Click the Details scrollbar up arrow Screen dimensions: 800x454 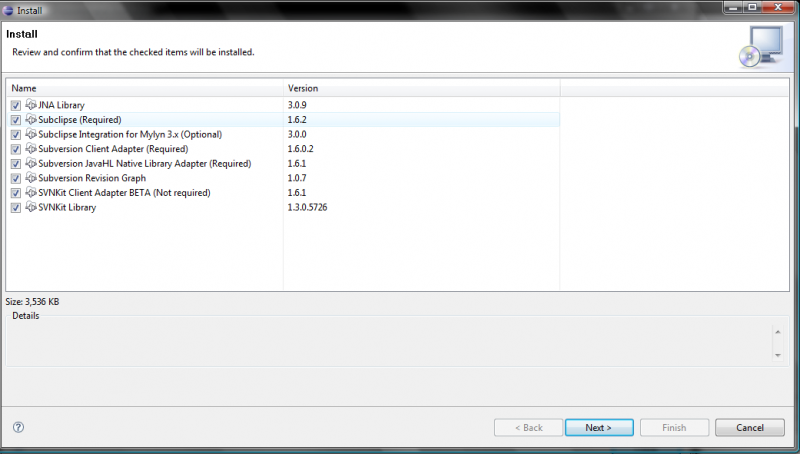pyautogui.click(x=778, y=332)
